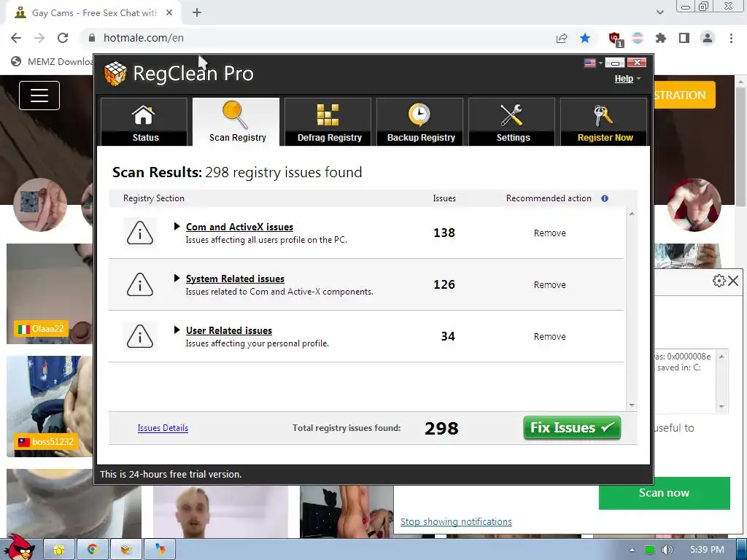
Task: Open the Issues Details link
Action: tap(163, 428)
